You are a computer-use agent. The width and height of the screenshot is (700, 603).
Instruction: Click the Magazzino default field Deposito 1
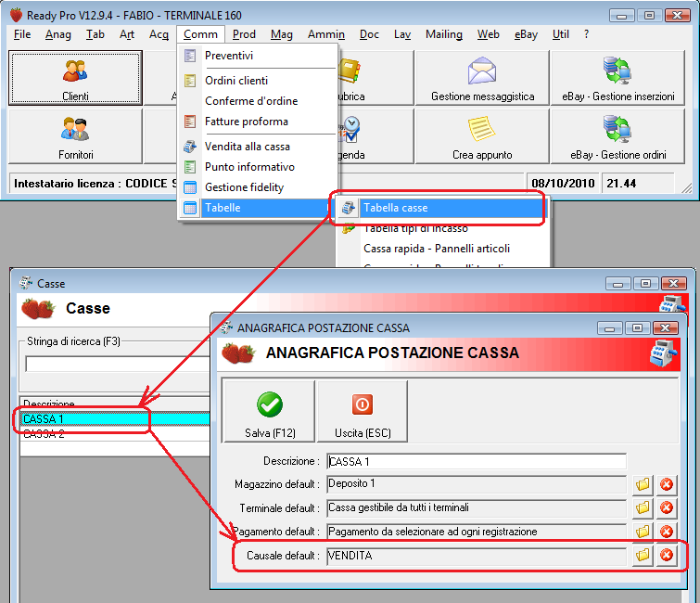[477, 483]
